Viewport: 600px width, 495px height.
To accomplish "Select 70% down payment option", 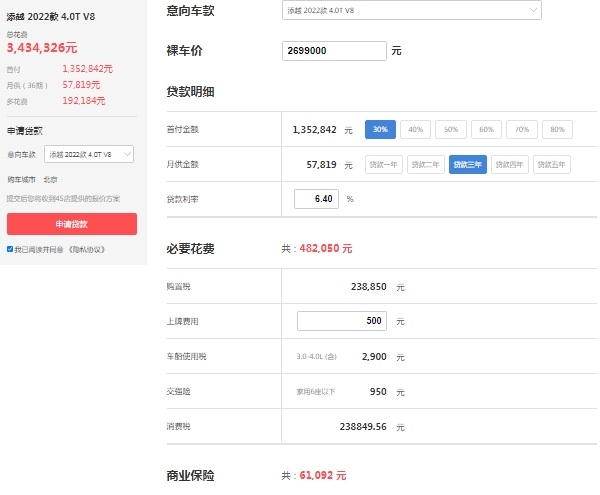I will tap(522, 129).
